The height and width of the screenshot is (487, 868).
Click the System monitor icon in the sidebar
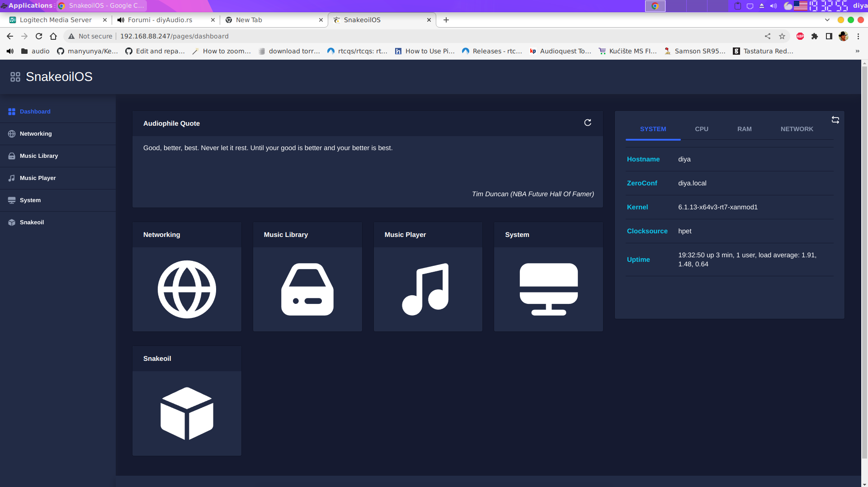(12, 200)
